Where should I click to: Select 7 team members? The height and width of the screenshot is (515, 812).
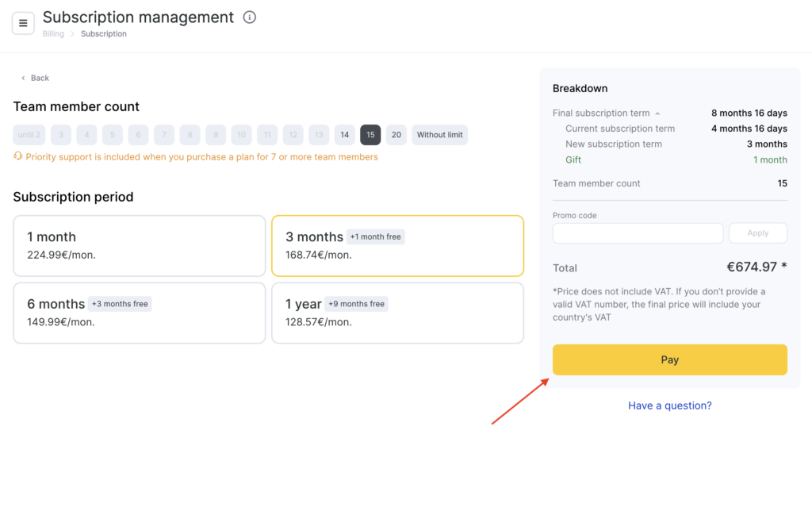tap(164, 135)
